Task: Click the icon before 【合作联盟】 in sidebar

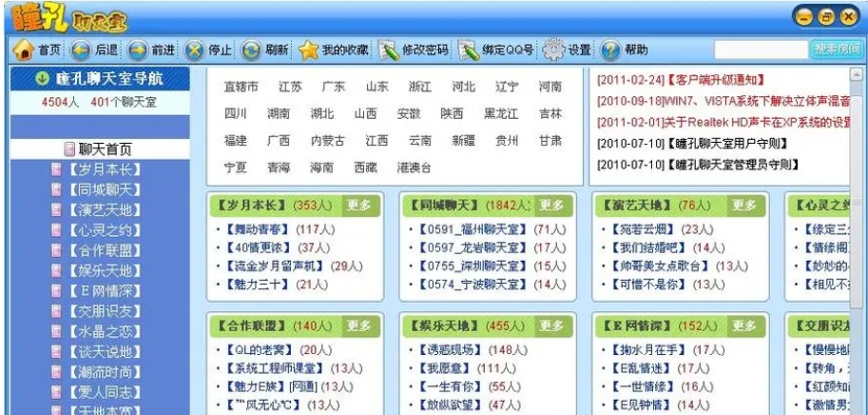Action: tap(56, 250)
